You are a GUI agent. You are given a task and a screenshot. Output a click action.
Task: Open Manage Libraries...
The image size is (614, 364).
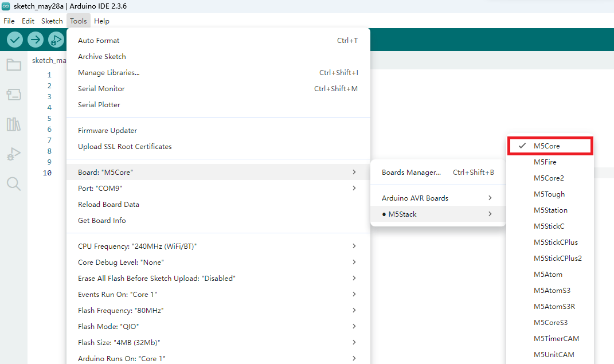(218, 72)
